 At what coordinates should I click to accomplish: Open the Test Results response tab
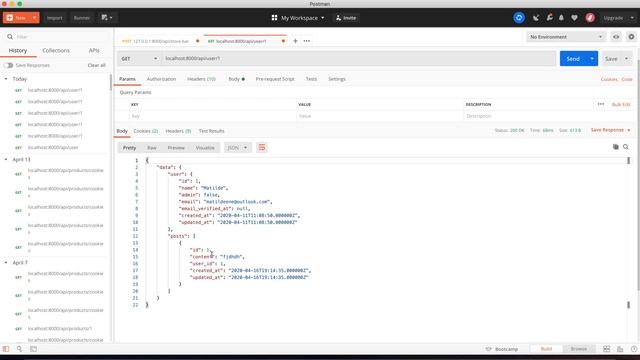click(x=211, y=131)
